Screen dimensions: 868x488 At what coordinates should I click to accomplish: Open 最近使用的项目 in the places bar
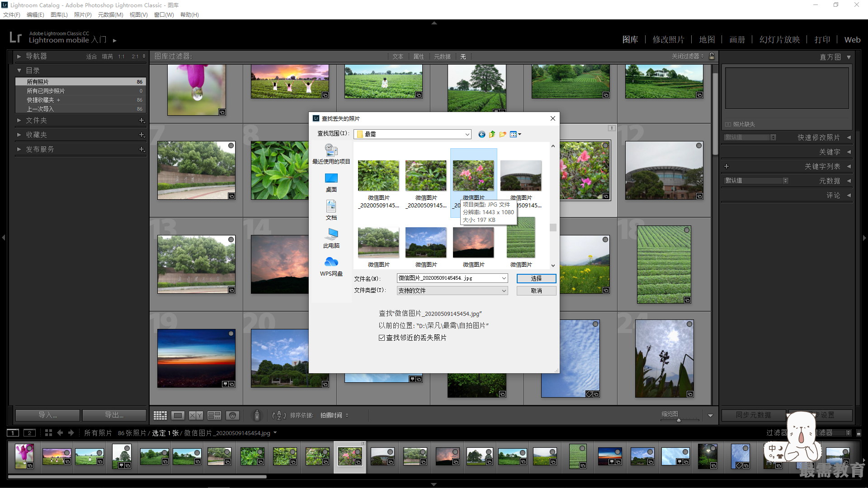pyautogui.click(x=331, y=154)
